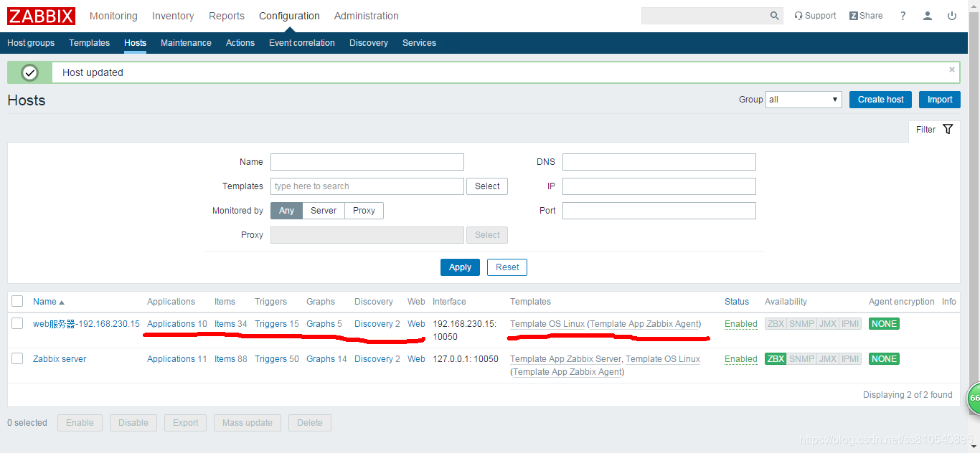980x453 pixels.
Task: Select Proxy for Monitored by
Action: (364, 211)
